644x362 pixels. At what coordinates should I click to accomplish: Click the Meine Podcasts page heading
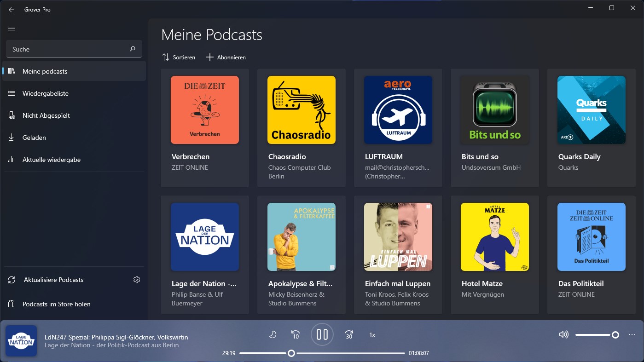(x=212, y=34)
